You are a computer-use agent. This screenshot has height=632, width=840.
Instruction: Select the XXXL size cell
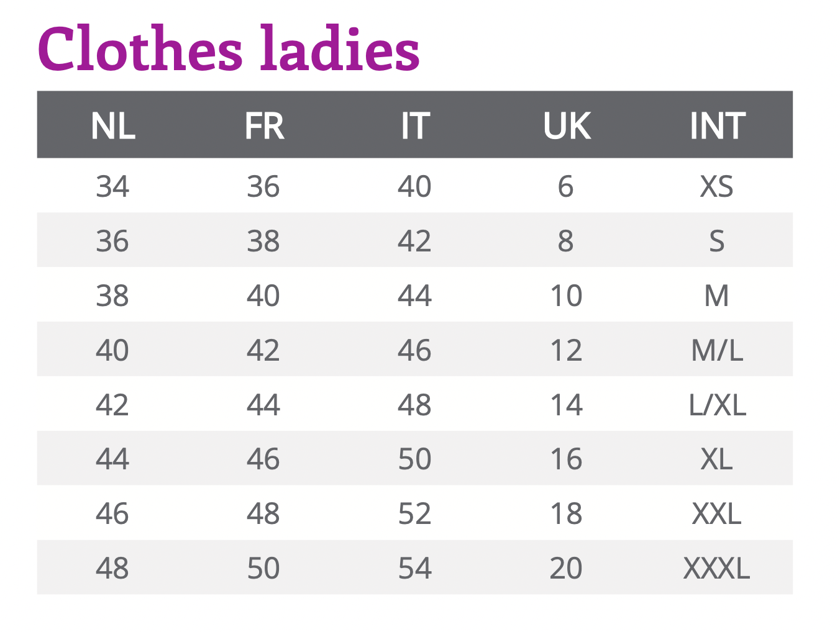coord(717,568)
